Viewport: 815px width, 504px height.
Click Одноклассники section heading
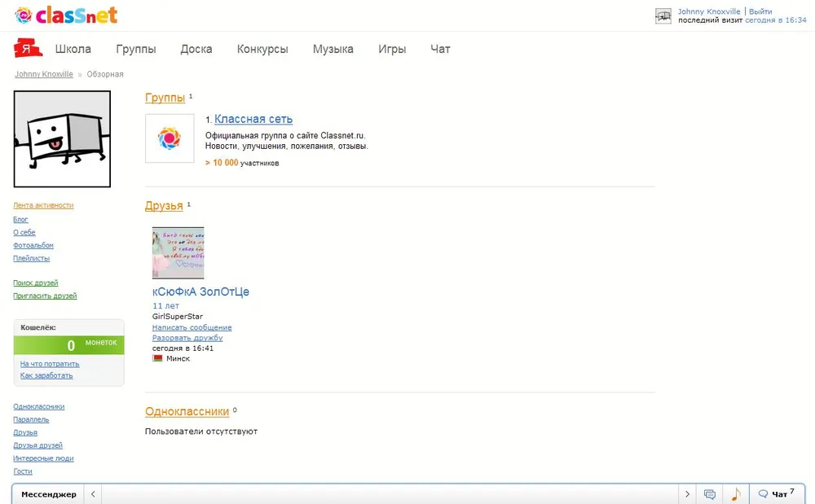pos(187,412)
